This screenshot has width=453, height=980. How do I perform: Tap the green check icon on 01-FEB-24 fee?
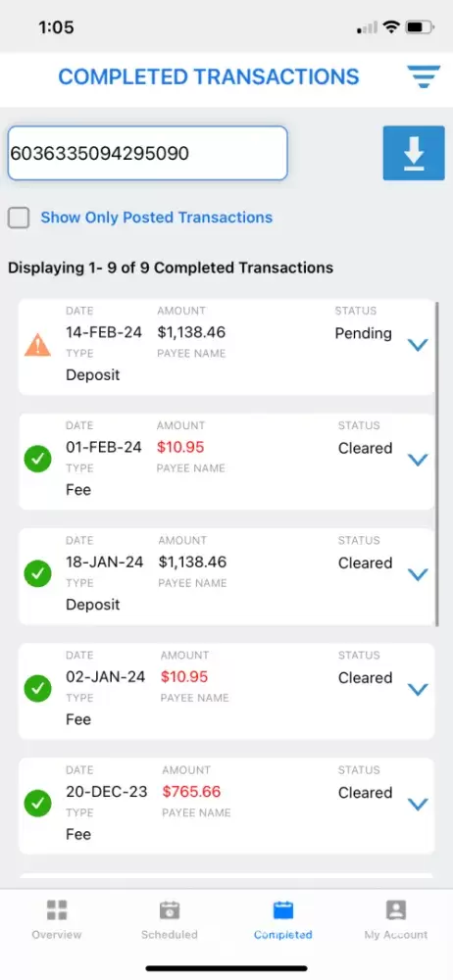tap(37, 460)
